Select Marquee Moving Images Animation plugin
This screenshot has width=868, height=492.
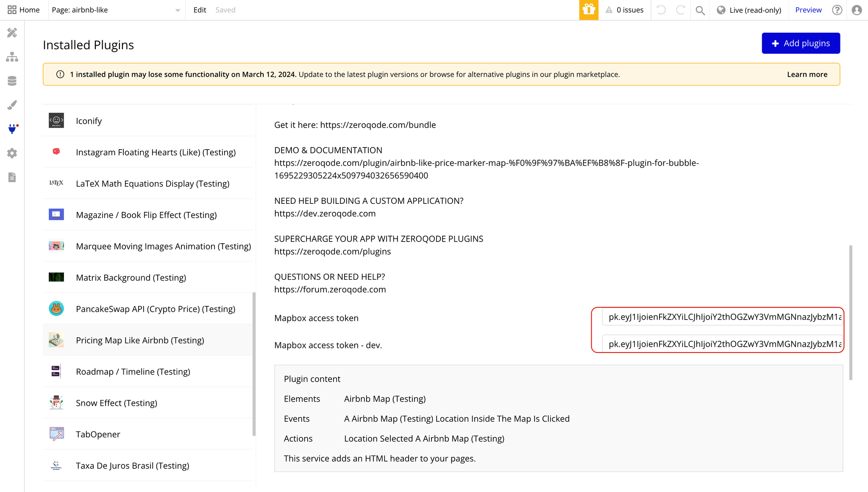163,246
